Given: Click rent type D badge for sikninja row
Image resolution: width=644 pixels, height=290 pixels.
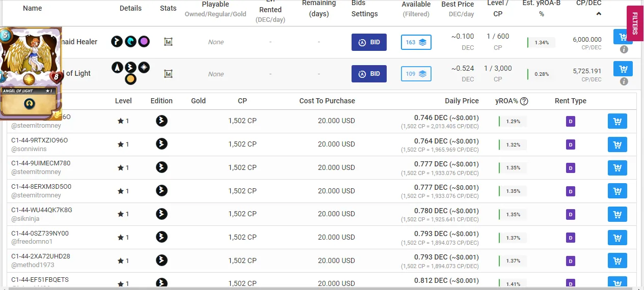Looking at the screenshot, I should pyautogui.click(x=571, y=214).
